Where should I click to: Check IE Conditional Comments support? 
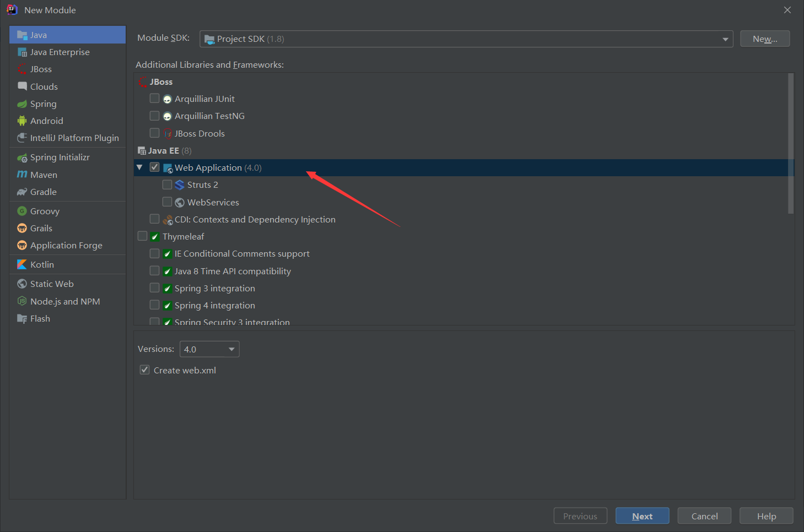coord(154,253)
